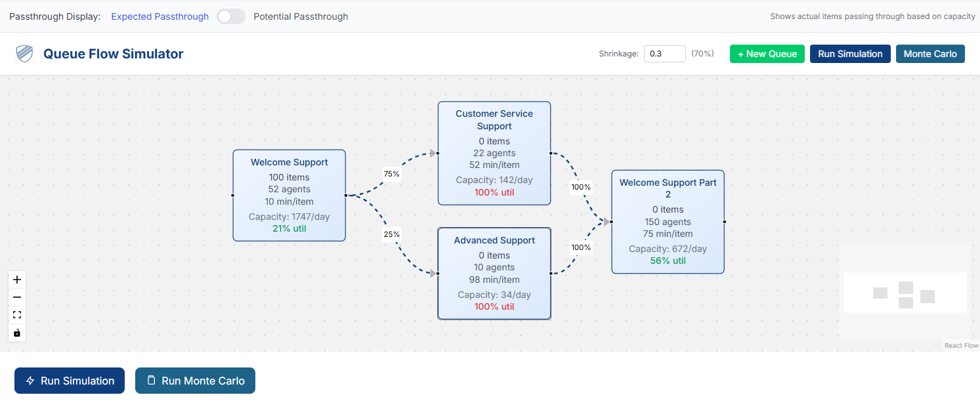Zoom out using the minus icon on canvas
The height and width of the screenshot is (418, 980).
click(x=16, y=297)
